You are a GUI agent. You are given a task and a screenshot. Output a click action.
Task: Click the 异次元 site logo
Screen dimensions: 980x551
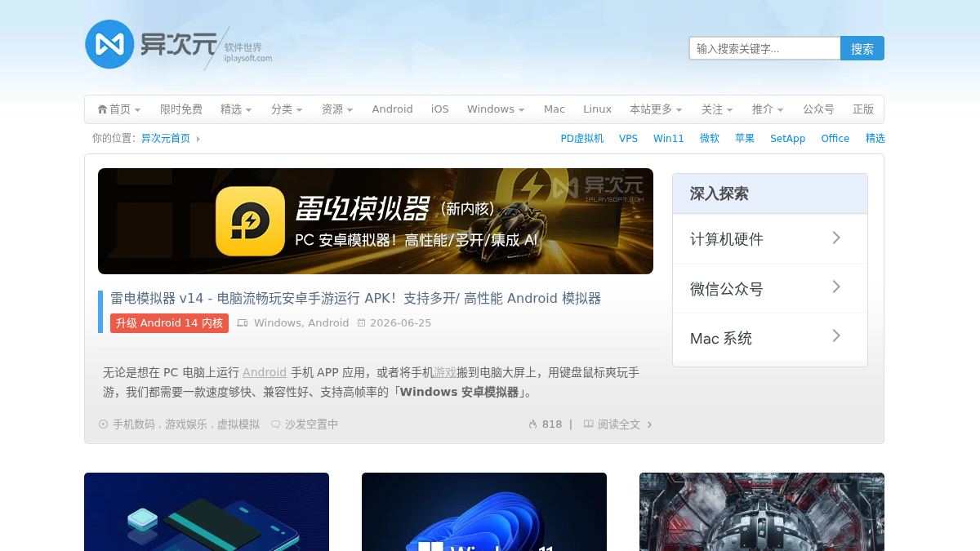(179, 44)
